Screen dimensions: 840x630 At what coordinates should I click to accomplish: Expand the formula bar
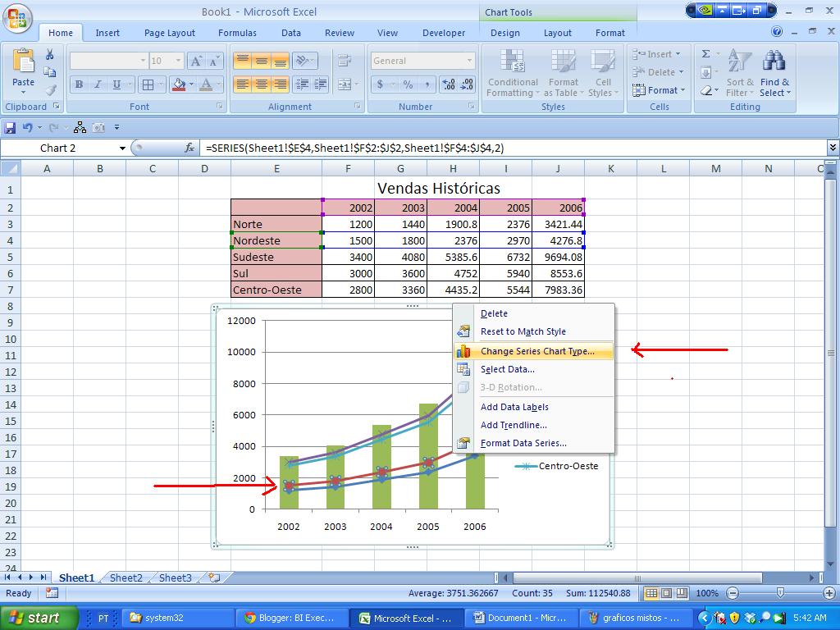click(x=833, y=148)
